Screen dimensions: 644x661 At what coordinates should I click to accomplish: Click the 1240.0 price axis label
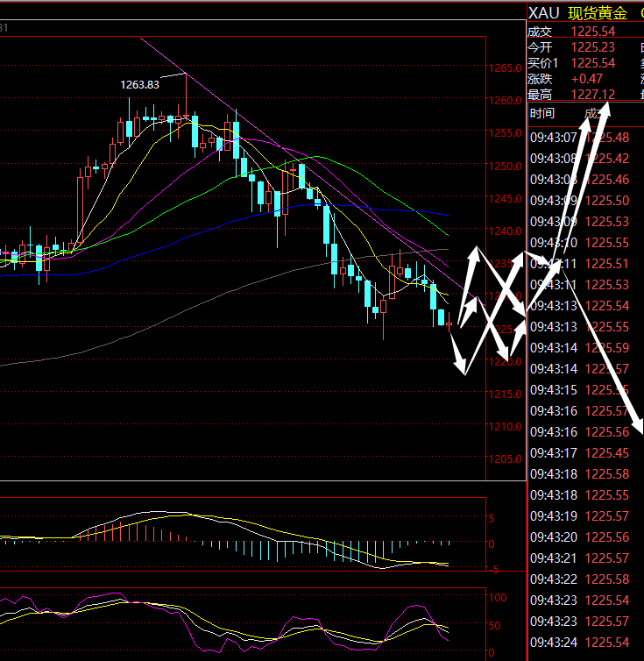pos(505,231)
